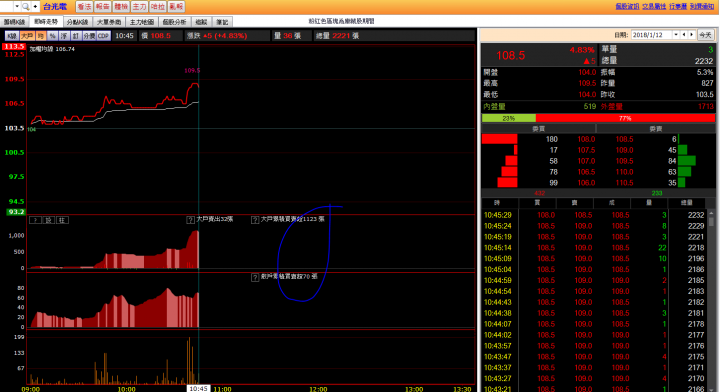Click the date input field 2018/1/12
Viewport: 720px width, 392px height.
click(x=652, y=35)
